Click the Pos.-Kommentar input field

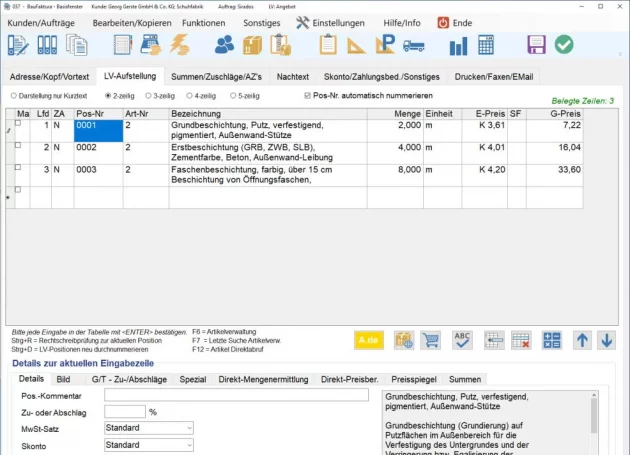(236, 395)
